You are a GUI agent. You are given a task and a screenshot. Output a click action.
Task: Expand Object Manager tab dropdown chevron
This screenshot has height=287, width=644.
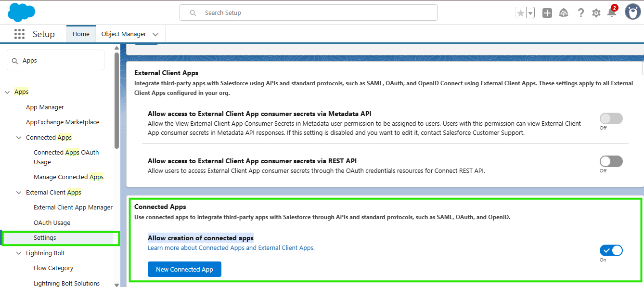point(155,34)
